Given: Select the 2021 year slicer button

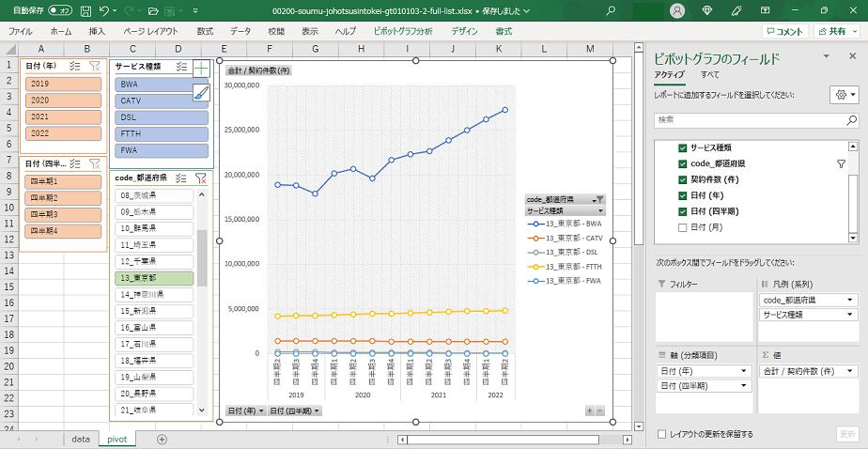Looking at the screenshot, I should 64,116.
